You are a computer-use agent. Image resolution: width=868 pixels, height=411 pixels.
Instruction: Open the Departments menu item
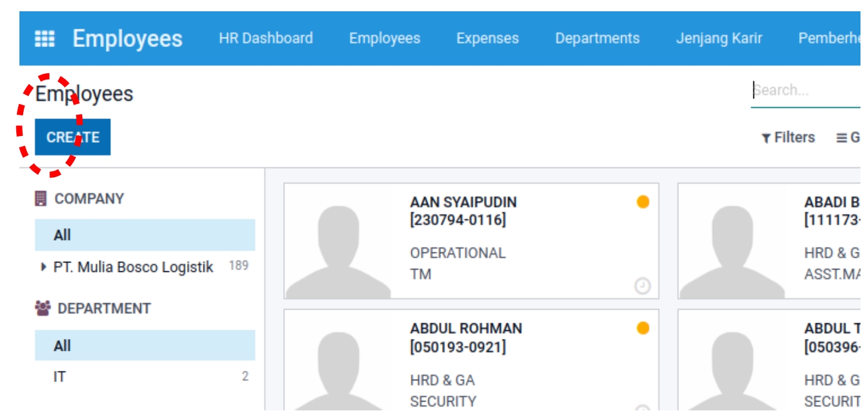coord(597,38)
